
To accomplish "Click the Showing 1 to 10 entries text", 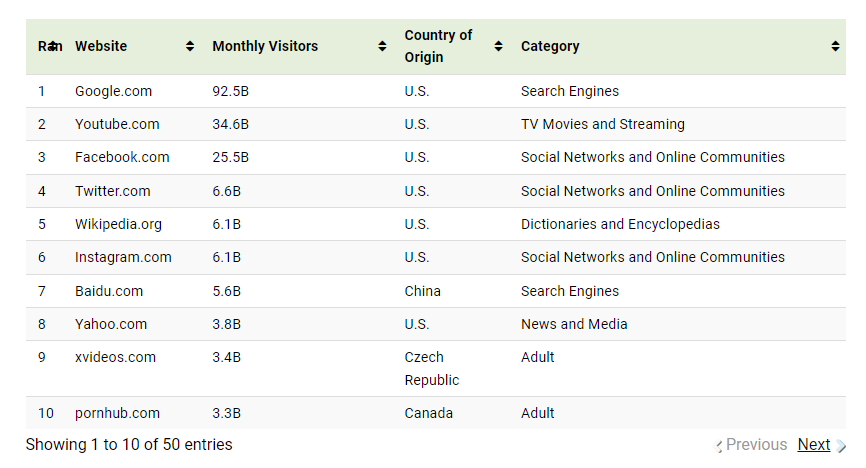I will tap(129, 444).
